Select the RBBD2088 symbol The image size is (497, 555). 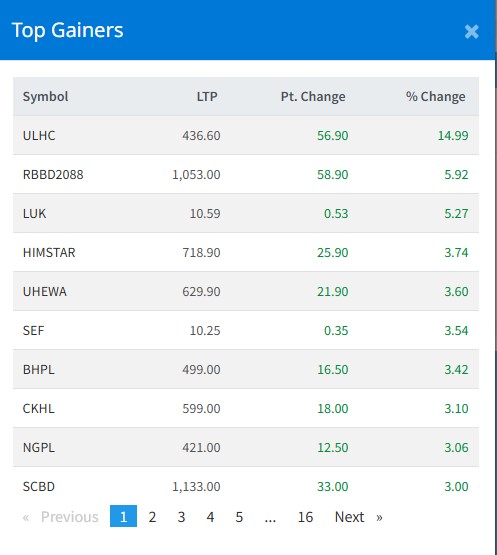click(x=53, y=174)
